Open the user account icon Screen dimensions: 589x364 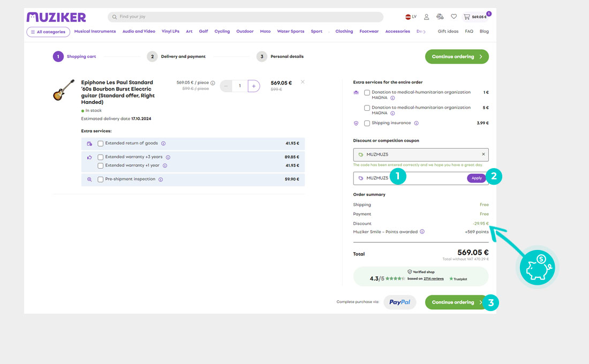click(x=426, y=17)
